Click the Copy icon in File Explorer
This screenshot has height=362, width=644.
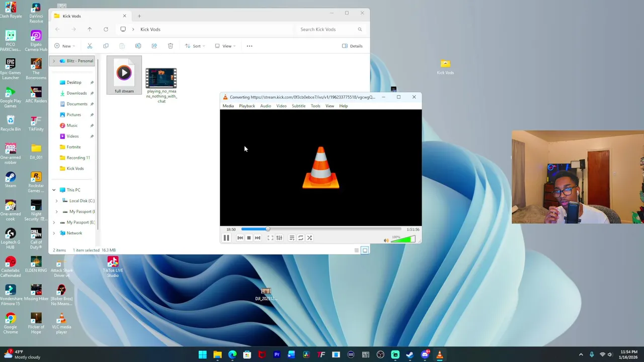[106, 46]
